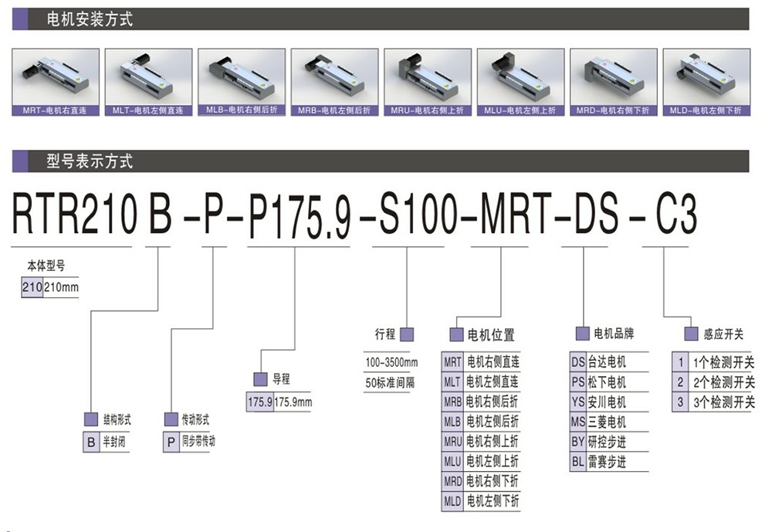The width and height of the screenshot is (772, 532).
Task: Select the MRD motor right down-fold thumbnail
Action: 614,83
